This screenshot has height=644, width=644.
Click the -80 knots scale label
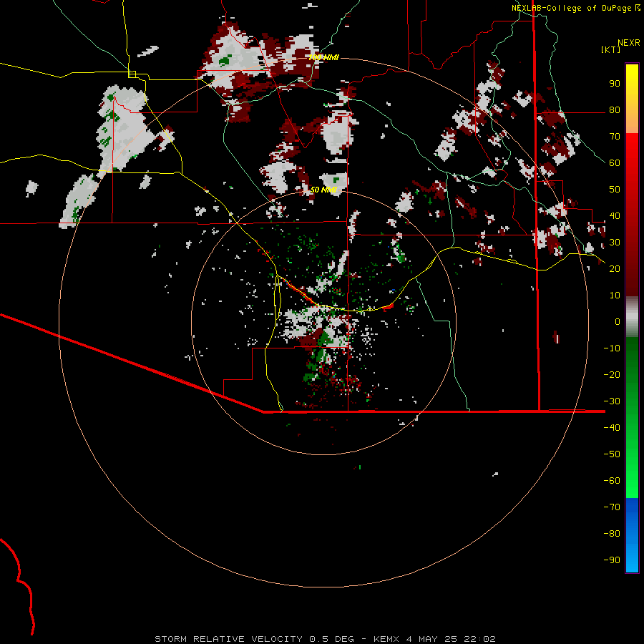pyautogui.click(x=612, y=534)
